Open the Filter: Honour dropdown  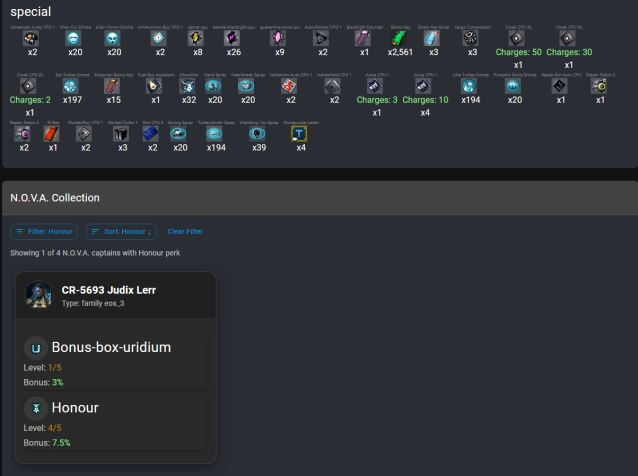click(x=44, y=231)
